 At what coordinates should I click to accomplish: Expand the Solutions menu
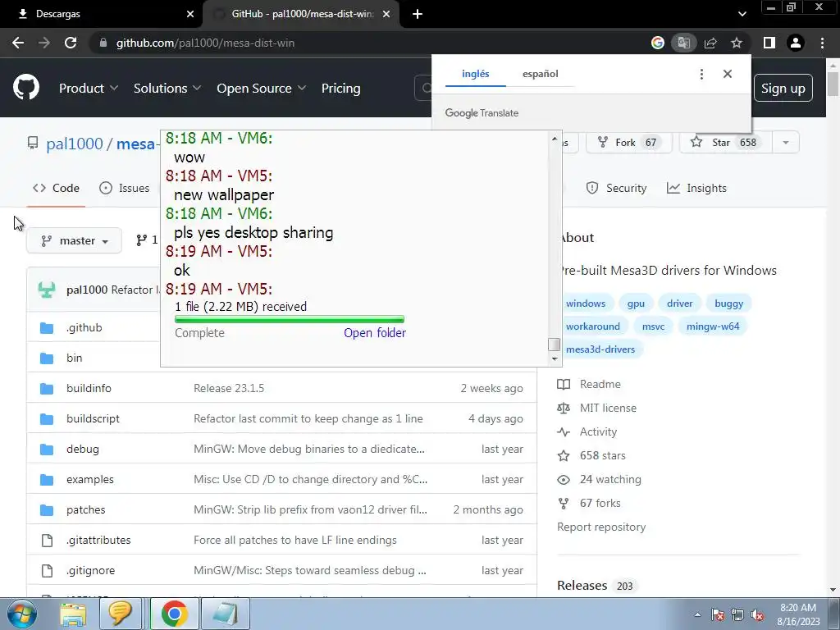(167, 89)
